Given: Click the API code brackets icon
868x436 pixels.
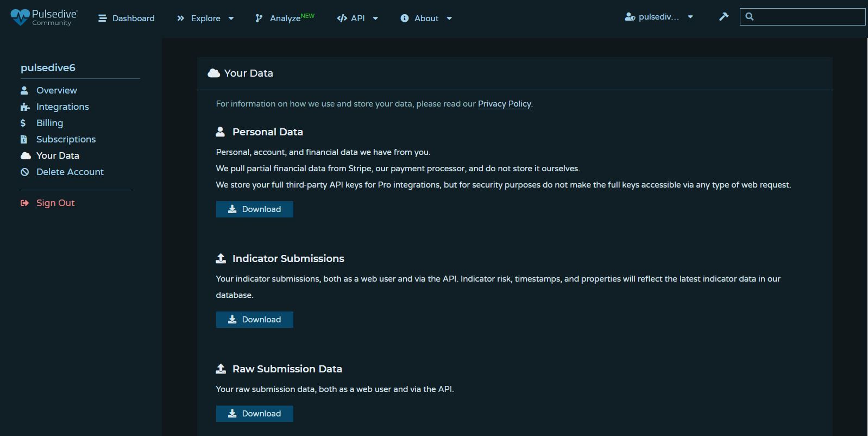Looking at the screenshot, I should (x=342, y=18).
